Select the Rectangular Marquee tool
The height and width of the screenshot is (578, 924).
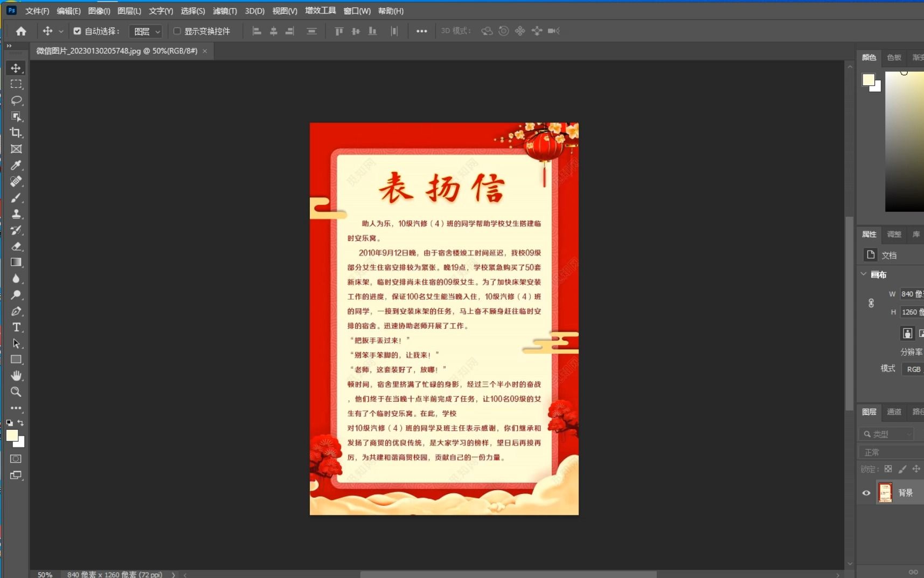pyautogui.click(x=16, y=84)
